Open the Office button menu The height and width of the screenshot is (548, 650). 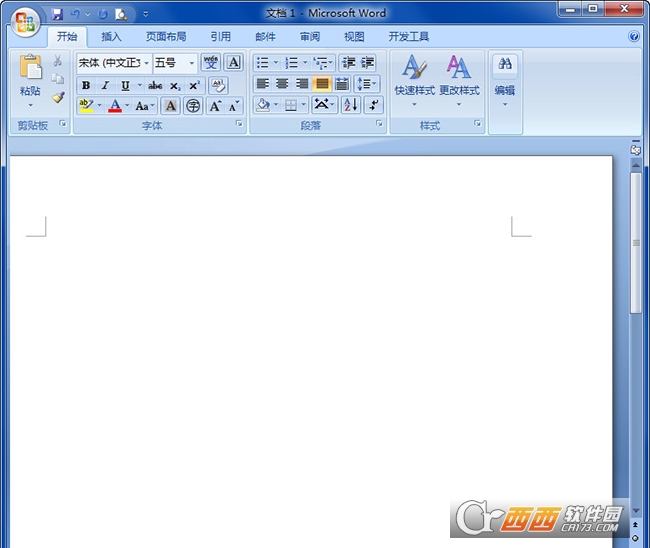tap(25, 22)
